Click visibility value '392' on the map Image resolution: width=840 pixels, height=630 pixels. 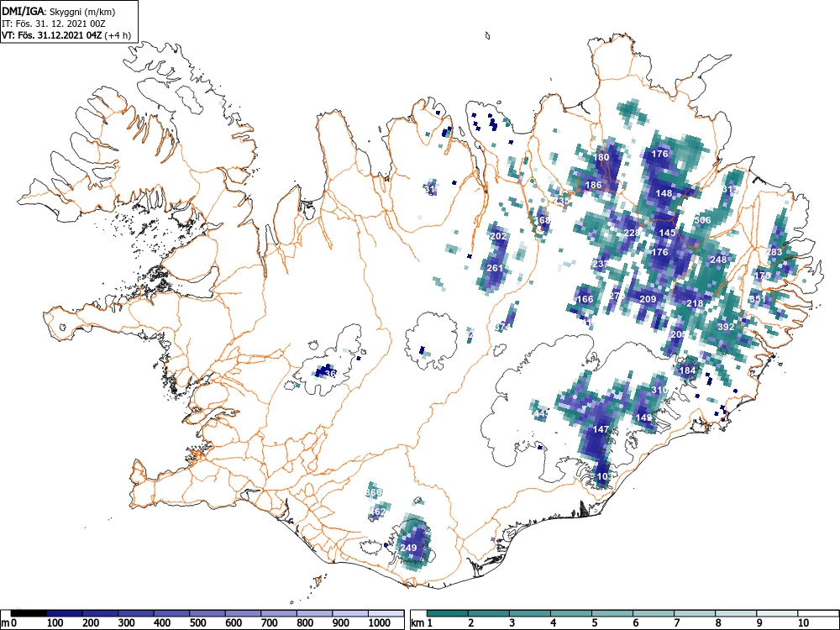click(x=726, y=326)
